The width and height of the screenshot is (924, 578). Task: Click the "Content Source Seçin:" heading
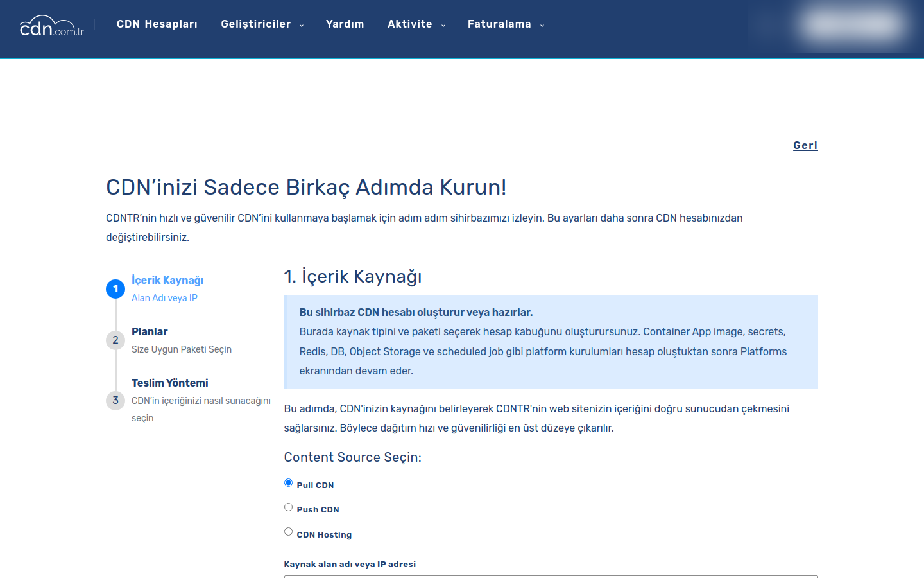click(x=353, y=457)
